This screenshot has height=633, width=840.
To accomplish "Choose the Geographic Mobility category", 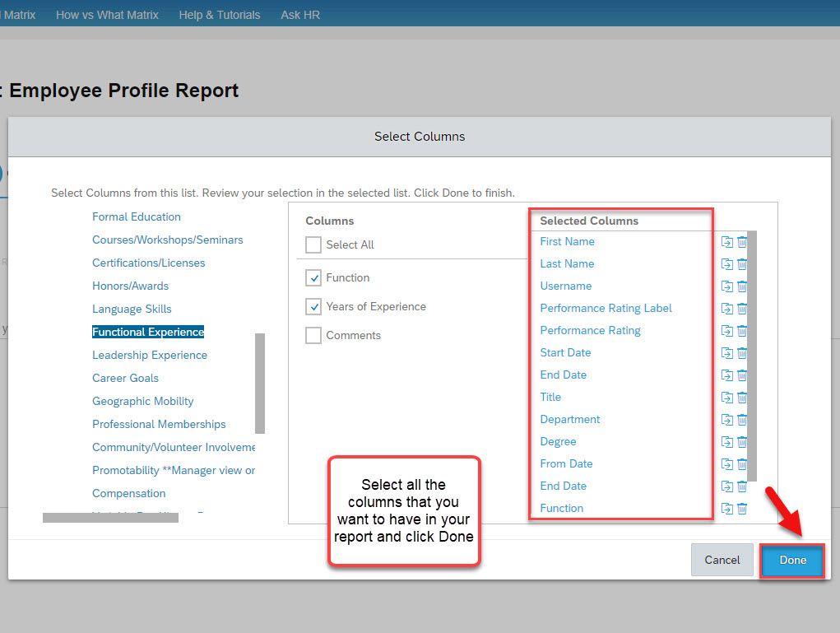I will (142, 401).
